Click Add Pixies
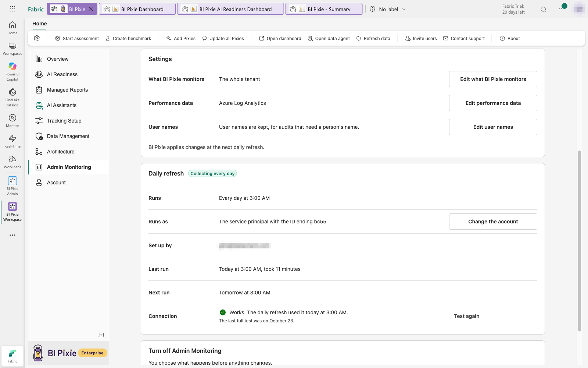This screenshot has height=368, width=588. click(181, 38)
